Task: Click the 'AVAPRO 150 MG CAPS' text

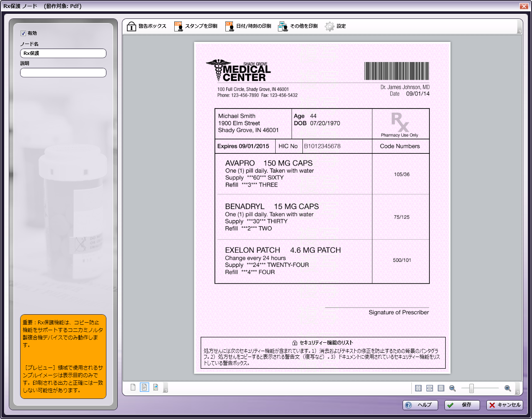Action: click(269, 163)
